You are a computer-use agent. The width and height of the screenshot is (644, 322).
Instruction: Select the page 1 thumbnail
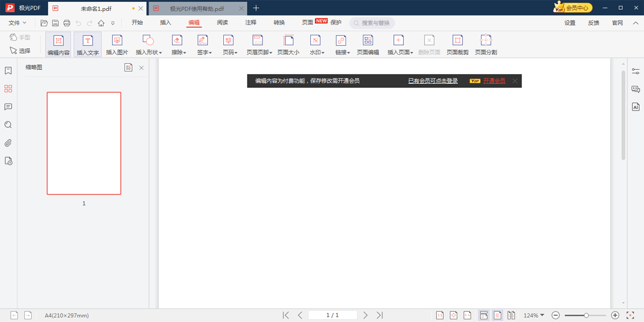[x=84, y=143]
